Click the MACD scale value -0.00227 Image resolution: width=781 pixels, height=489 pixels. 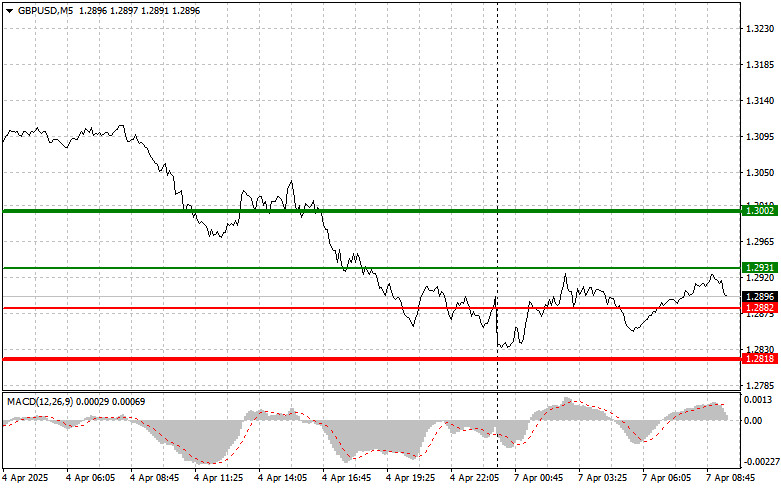pos(762,462)
